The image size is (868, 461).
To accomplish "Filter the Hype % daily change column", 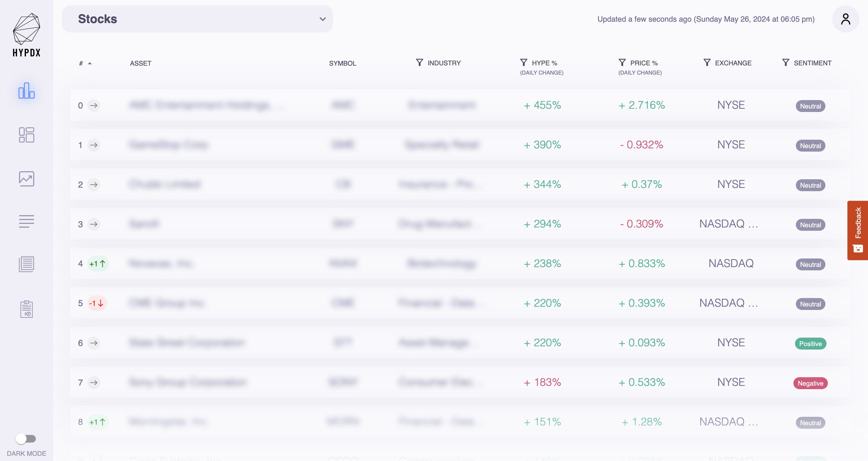I will [524, 62].
